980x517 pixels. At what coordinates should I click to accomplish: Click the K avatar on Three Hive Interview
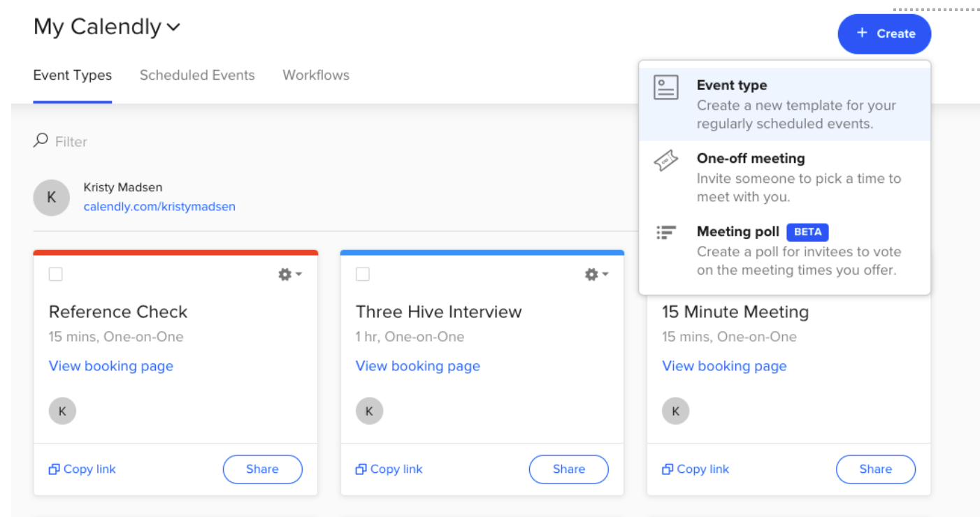(x=369, y=411)
